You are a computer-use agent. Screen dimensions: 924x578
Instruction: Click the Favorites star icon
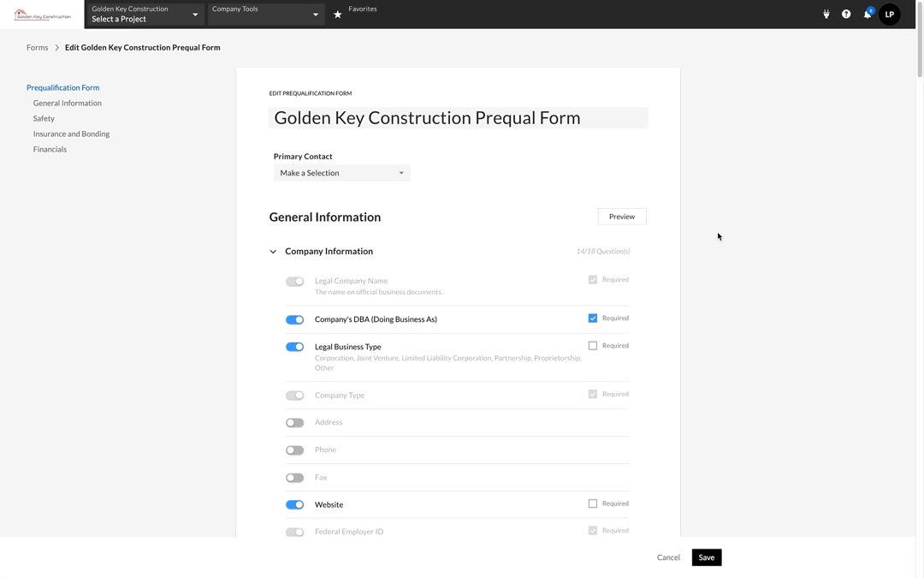coord(338,15)
